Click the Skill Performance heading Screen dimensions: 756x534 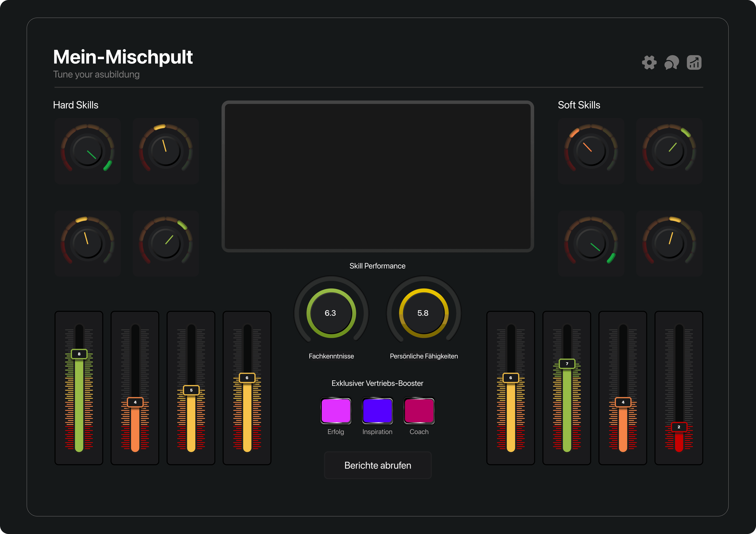(x=377, y=266)
